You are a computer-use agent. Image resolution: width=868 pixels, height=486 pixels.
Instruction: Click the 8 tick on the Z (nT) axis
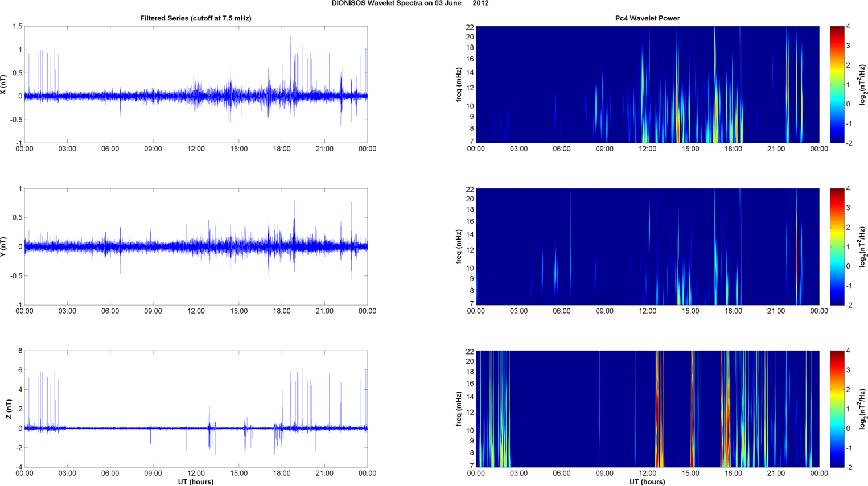[x=20, y=351]
